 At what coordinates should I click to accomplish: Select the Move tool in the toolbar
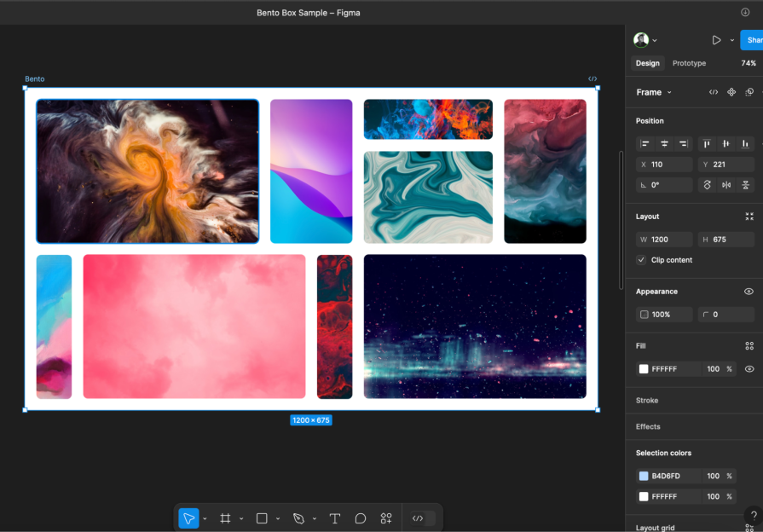tap(188, 518)
